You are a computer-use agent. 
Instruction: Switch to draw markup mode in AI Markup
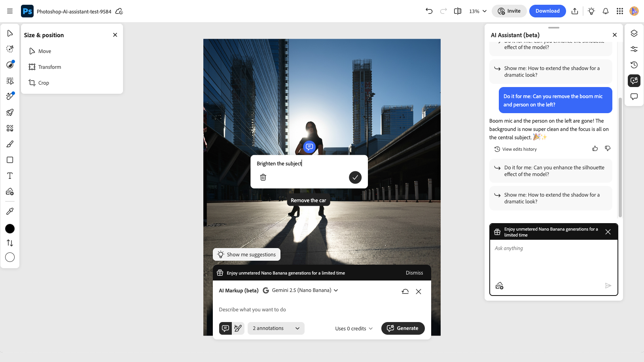[x=238, y=328]
